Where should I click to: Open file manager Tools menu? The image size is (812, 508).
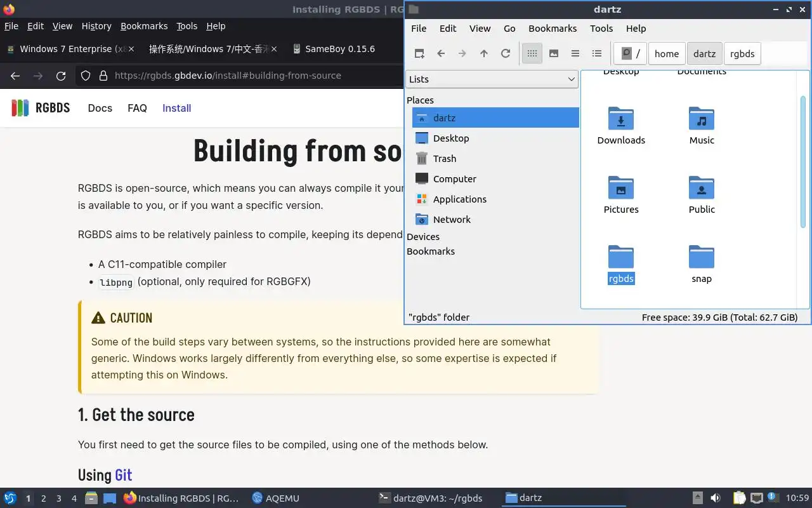pos(601,28)
